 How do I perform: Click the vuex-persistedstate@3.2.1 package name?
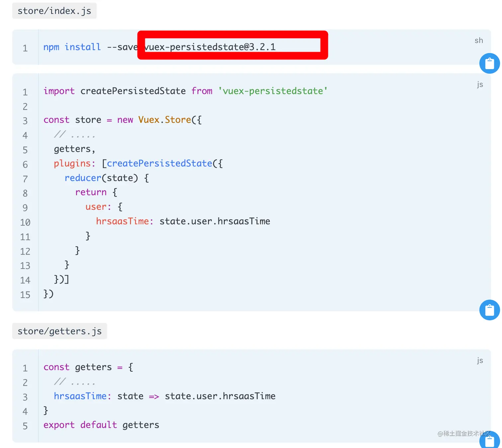point(210,47)
